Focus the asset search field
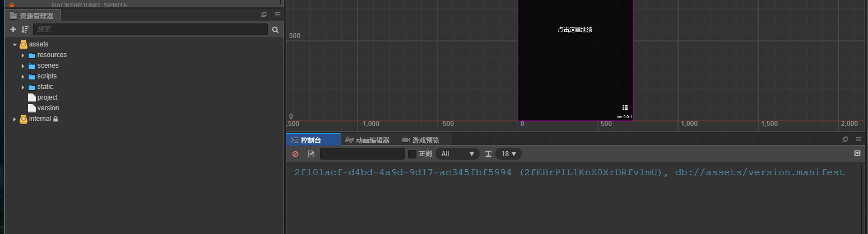Image resolution: width=868 pixels, height=234 pixels. tap(150, 29)
